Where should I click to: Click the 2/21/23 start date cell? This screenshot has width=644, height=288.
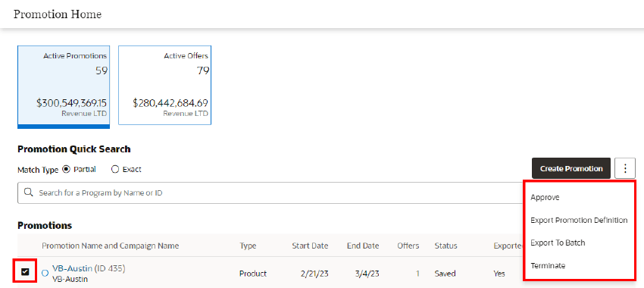coord(315,274)
